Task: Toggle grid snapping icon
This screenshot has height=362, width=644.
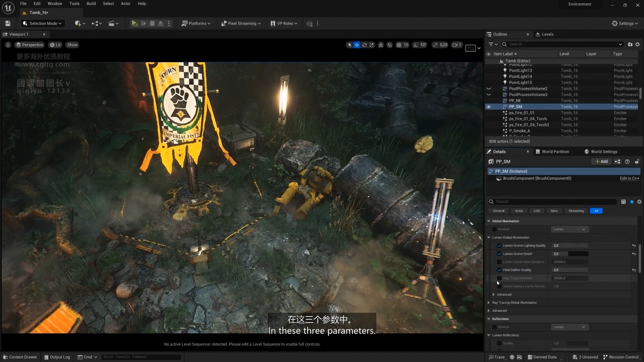Action: point(399,45)
